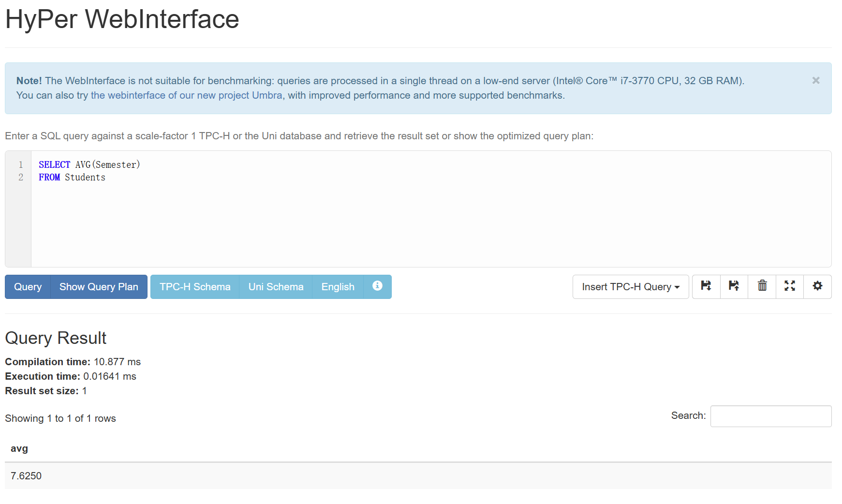The image size is (842, 504).
Task: Click Show Query Plan button
Action: (99, 287)
